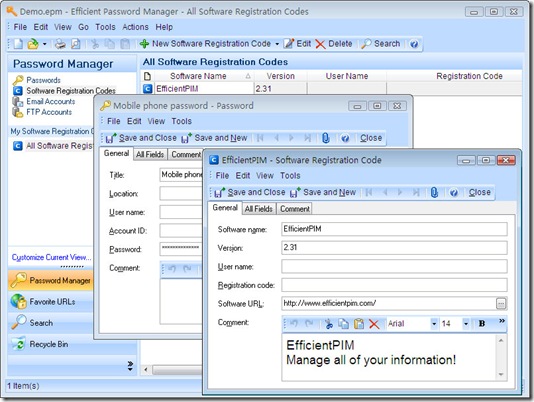Click the Print icon in main toolbar

60,44
